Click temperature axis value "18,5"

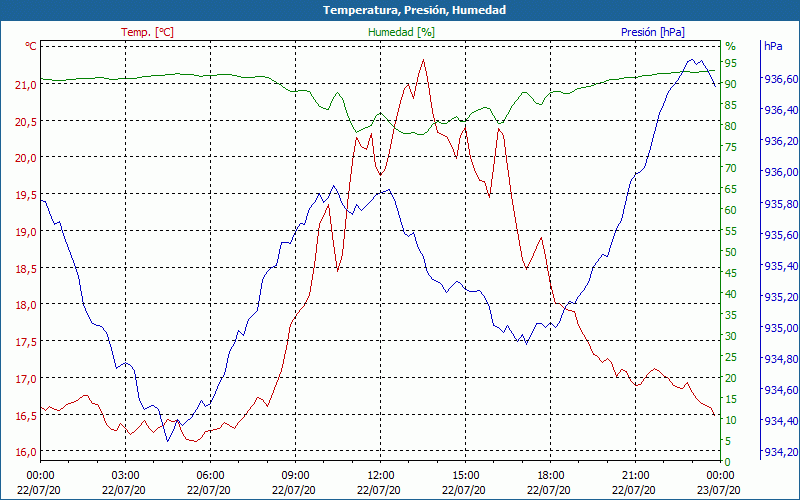[26, 268]
